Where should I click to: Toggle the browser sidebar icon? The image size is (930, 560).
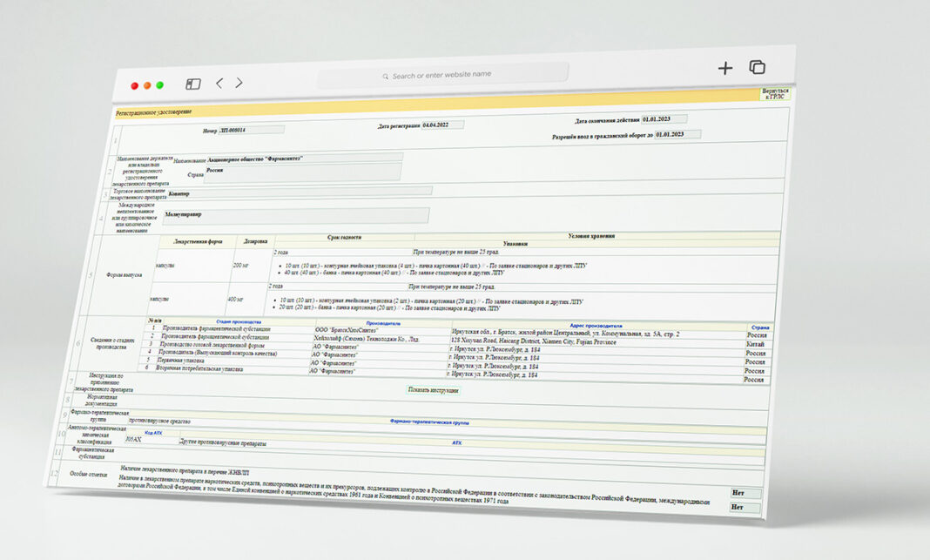point(193,84)
